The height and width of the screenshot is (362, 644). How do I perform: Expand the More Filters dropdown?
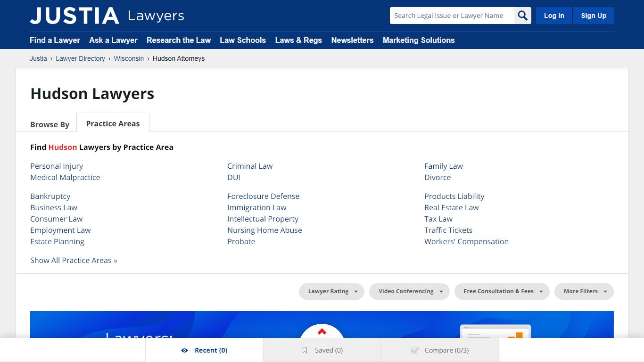584,291
